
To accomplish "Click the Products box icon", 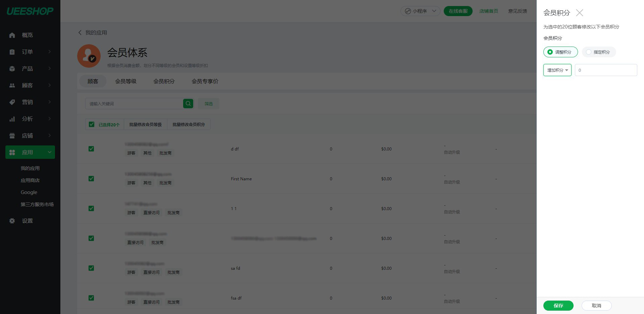I will (12, 69).
